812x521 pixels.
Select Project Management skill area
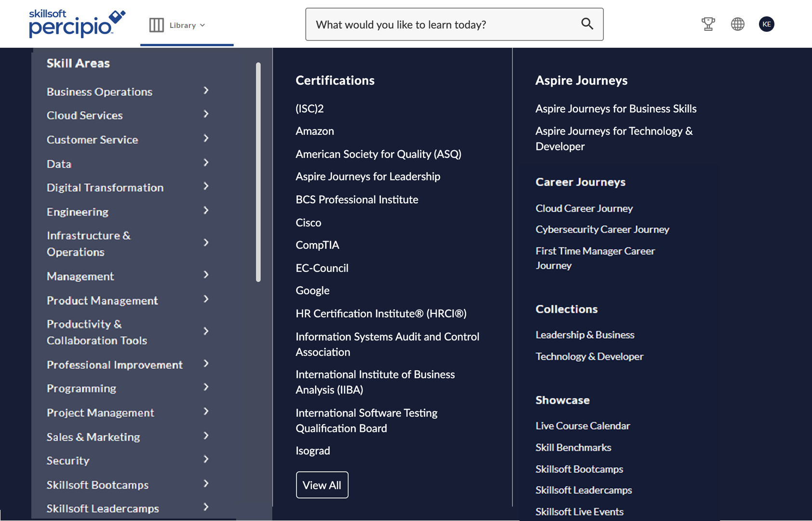click(100, 413)
